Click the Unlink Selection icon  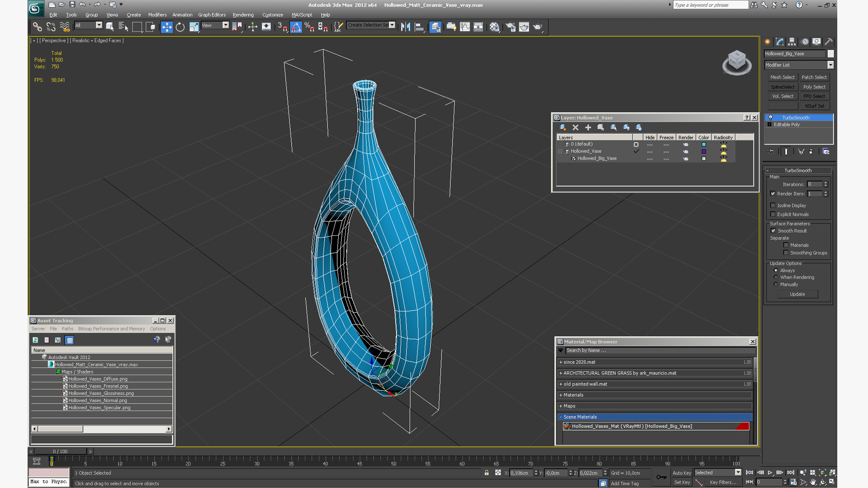pyautogui.click(x=51, y=27)
